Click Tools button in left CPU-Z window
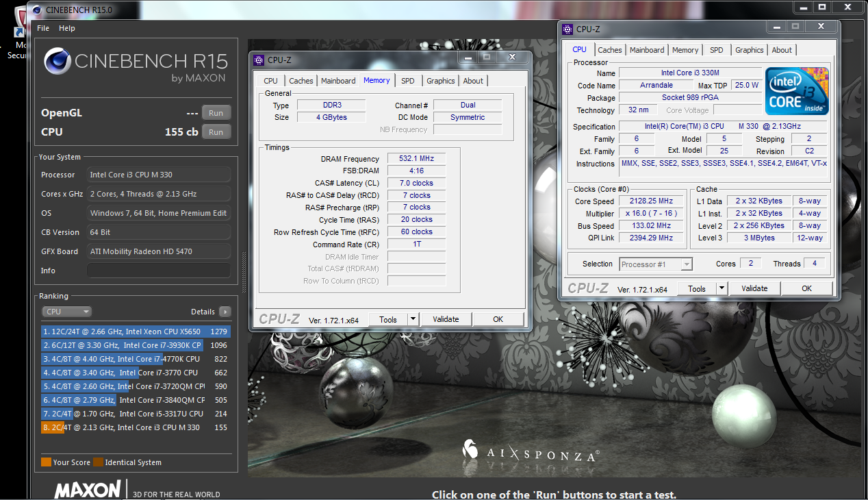The image size is (868, 500). (388, 319)
